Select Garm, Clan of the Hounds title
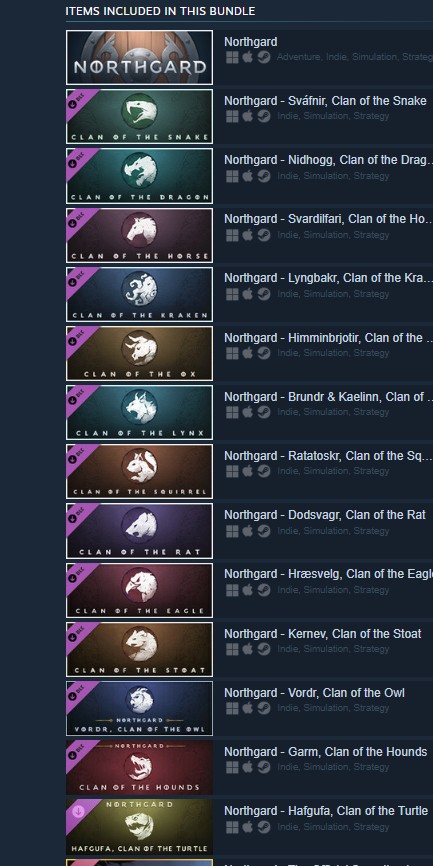 pyautogui.click(x=325, y=752)
